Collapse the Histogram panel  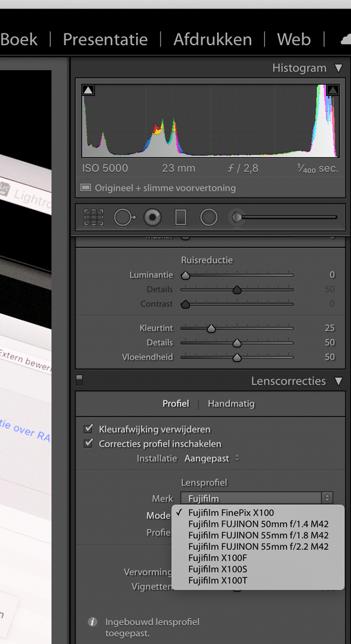tap(338, 68)
